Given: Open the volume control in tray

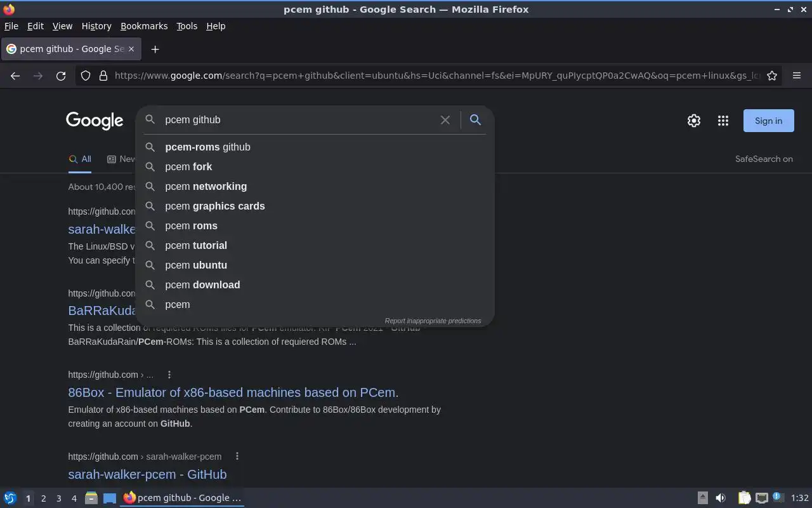Looking at the screenshot, I should [721, 498].
